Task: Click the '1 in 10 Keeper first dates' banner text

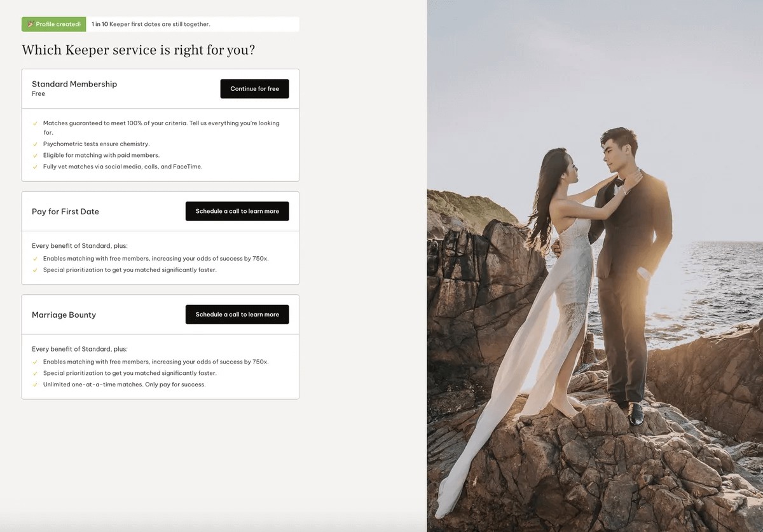Action: [x=151, y=24]
